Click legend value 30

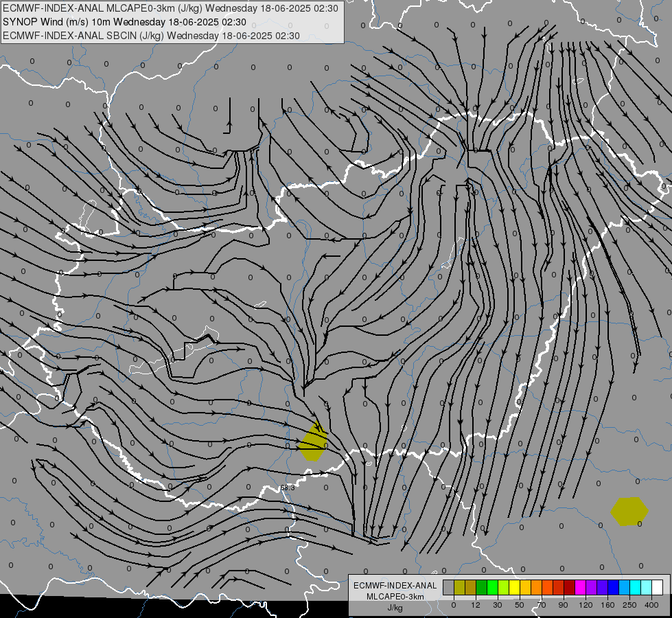(498, 605)
